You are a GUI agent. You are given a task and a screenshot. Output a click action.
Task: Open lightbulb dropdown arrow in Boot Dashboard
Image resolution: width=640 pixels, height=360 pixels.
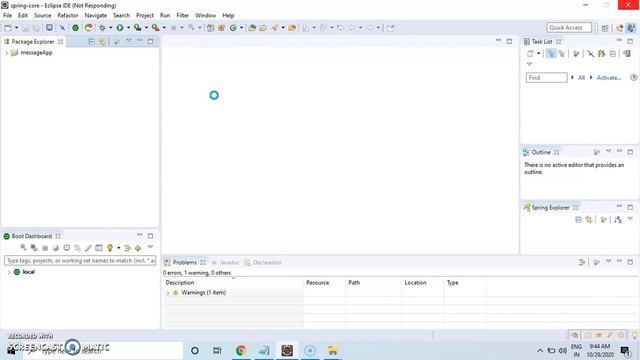point(118,248)
